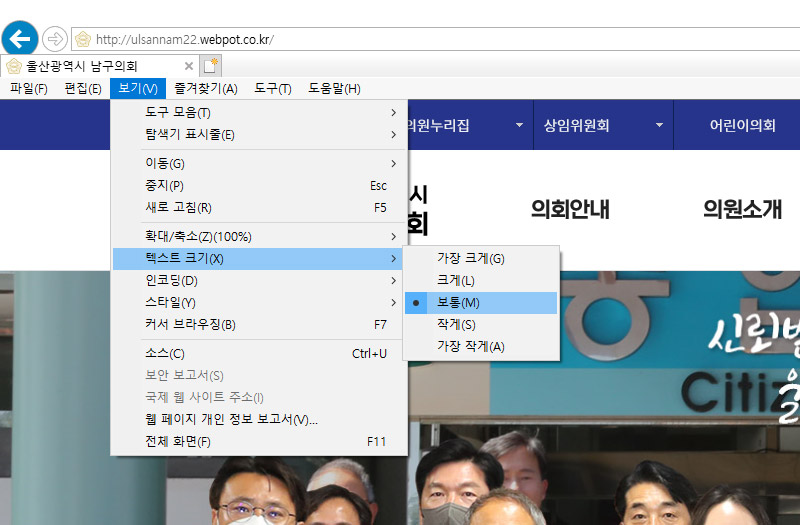Choose 중지(P) to stop loading
The width and height of the screenshot is (800, 525).
pyautogui.click(x=259, y=185)
